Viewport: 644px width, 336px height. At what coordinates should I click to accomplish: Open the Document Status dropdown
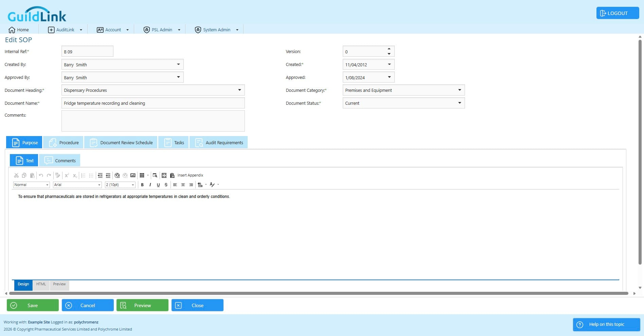(460, 103)
